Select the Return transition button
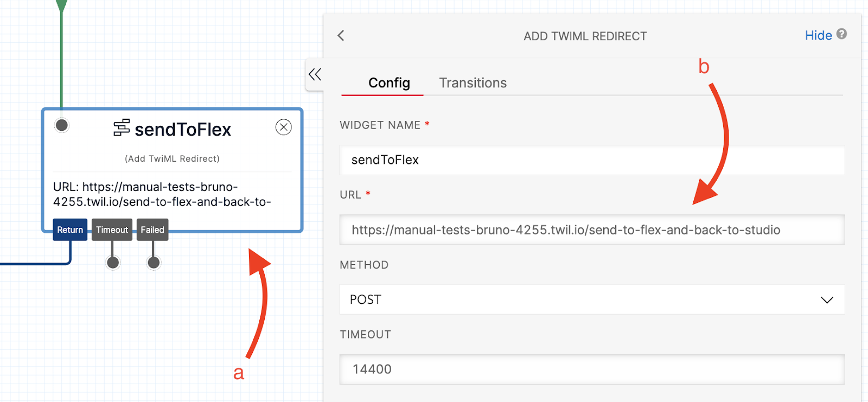Viewport: 868px width, 402px height. 70,230
